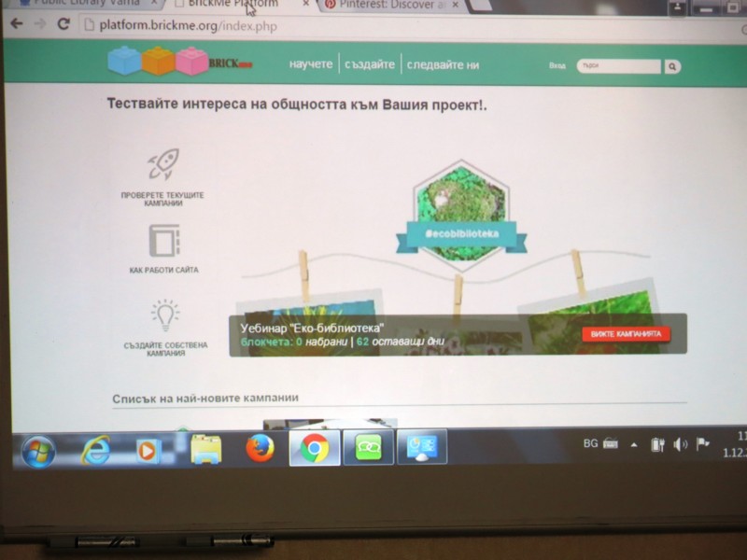Open Firefox from the taskbar
747x560 pixels.
(x=260, y=449)
